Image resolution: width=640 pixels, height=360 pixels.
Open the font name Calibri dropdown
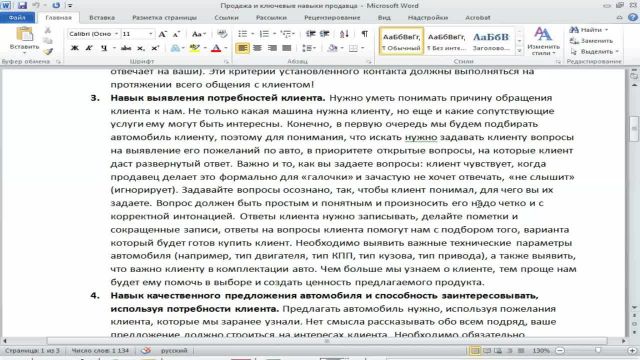[116, 34]
